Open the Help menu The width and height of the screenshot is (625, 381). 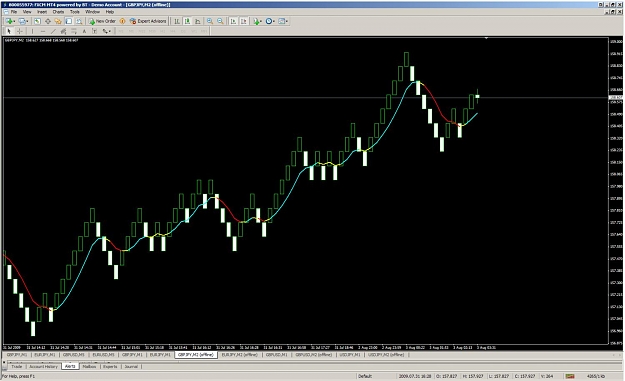coord(110,12)
